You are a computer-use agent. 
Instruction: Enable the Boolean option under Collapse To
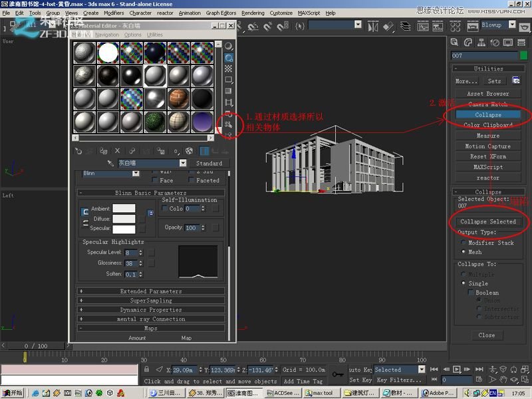[x=473, y=292]
